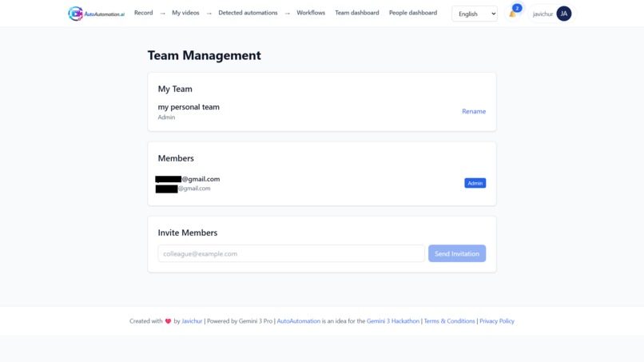Image resolution: width=644 pixels, height=362 pixels.
Task: Click the My Team heading
Action: click(x=175, y=90)
